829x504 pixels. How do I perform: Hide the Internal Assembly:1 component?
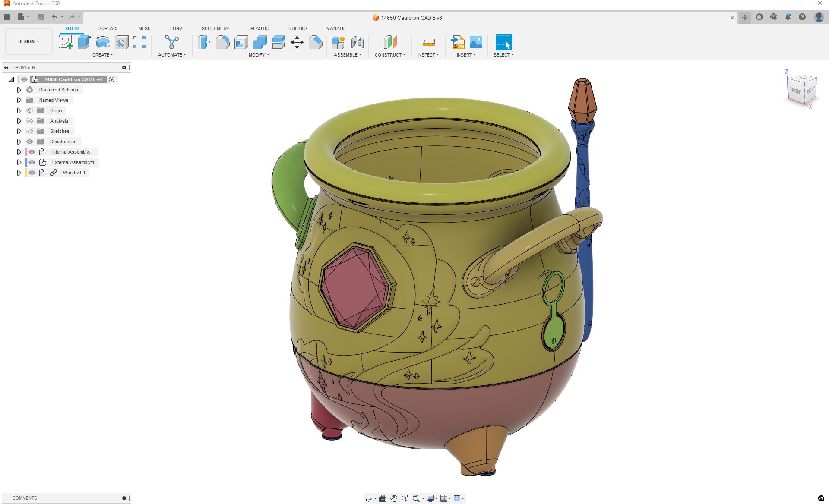[x=32, y=152]
